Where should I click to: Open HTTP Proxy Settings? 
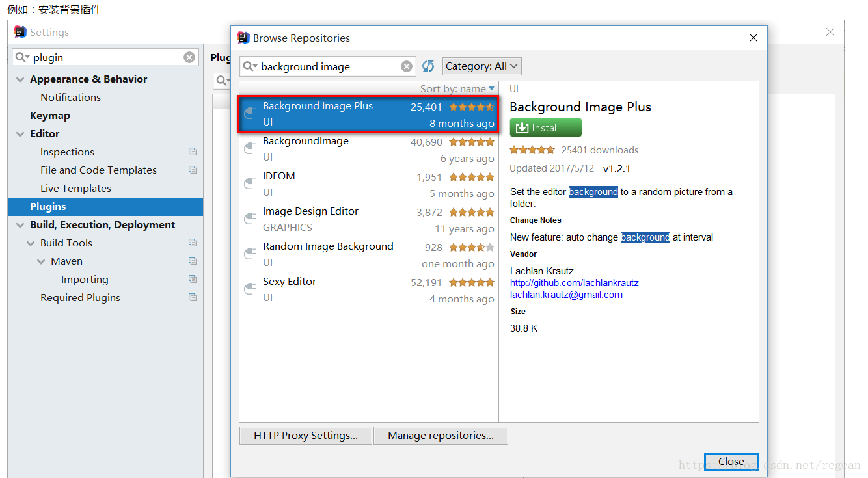click(x=306, y=436)
